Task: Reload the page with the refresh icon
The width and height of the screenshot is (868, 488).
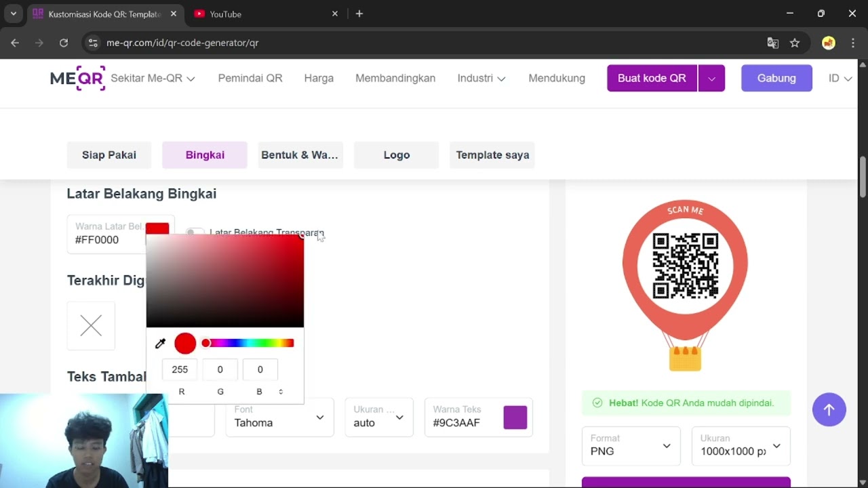Action: tap(64, 43)
